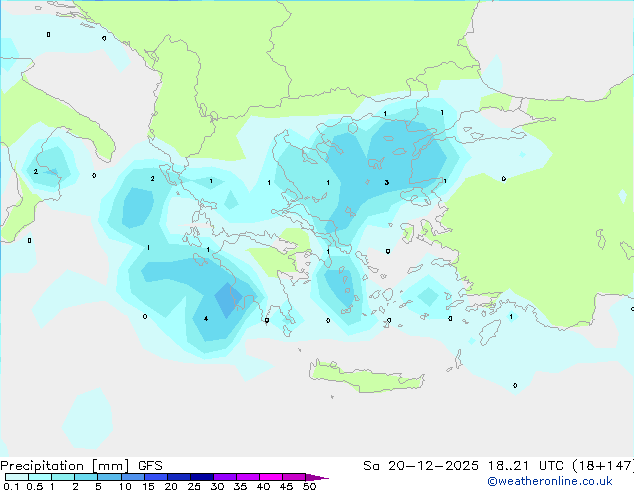Pick the 10–15 mm legend color swatch
Image resolution: width=634 pixels, height=490 pixels.
(132, 477)
